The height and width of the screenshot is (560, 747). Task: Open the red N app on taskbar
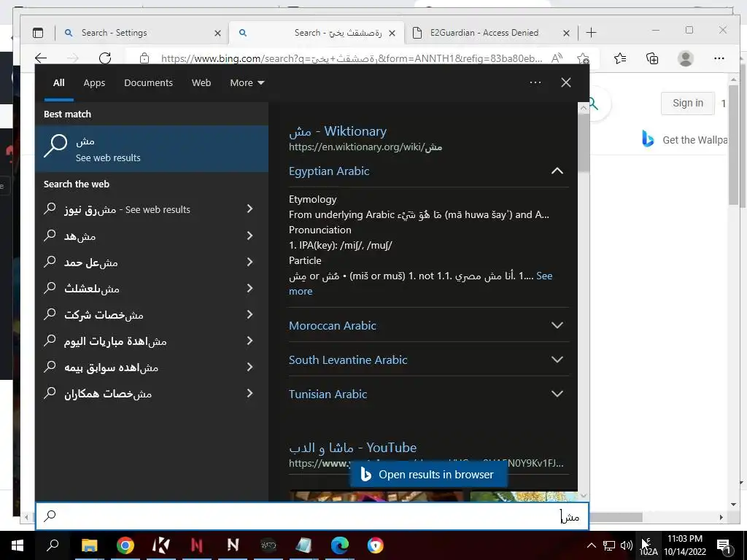pos(197,545)
